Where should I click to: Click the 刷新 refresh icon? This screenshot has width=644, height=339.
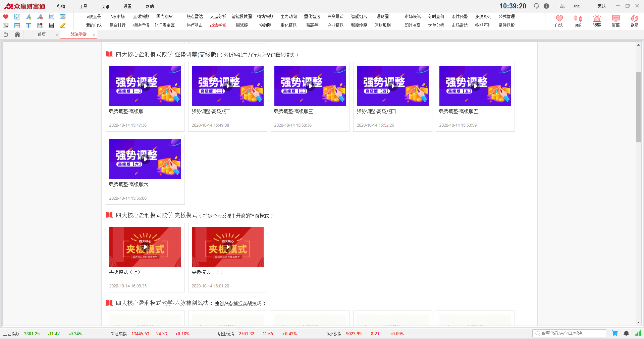[x=634, y=21]
